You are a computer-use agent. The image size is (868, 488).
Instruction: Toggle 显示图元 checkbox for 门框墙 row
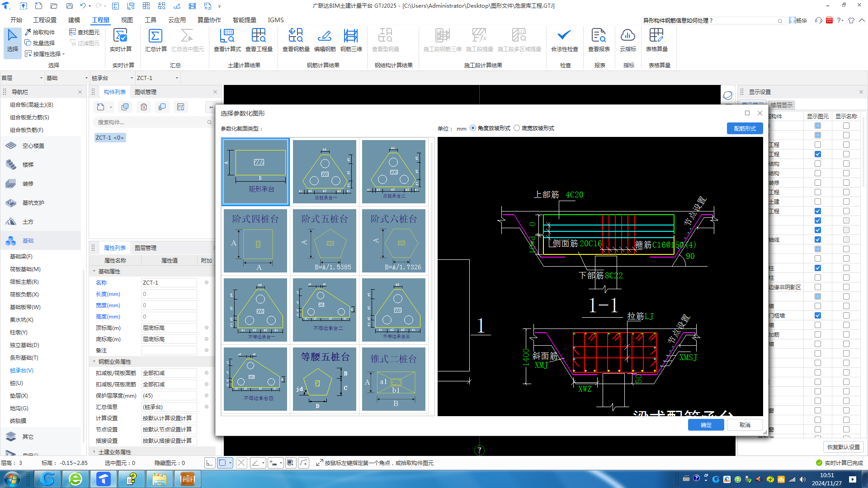[818, 315]
